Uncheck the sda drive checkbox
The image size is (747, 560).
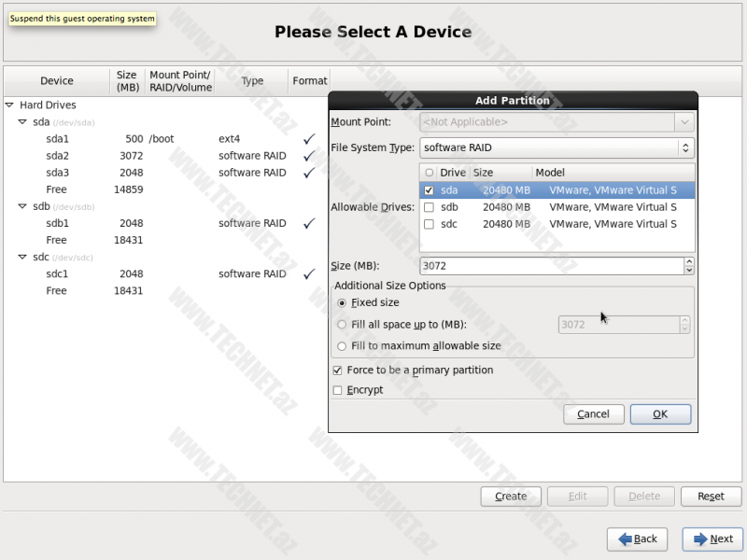point(429,190)
